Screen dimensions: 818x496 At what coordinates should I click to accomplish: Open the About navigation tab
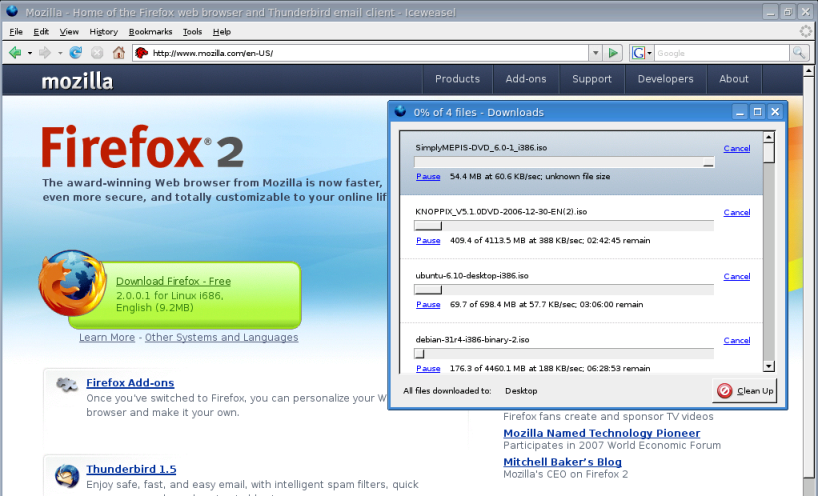coord(733,79)
